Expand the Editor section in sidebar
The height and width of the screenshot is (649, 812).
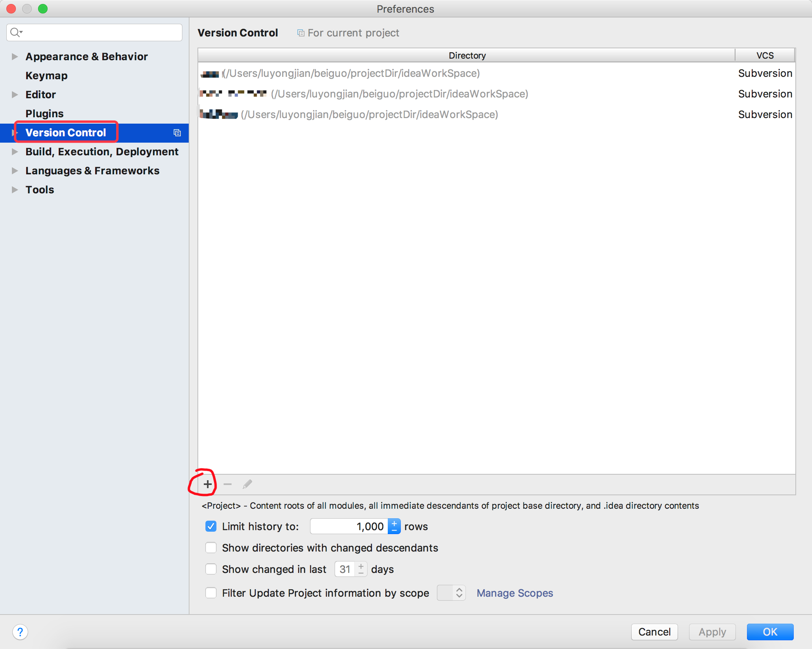[15, 94]
